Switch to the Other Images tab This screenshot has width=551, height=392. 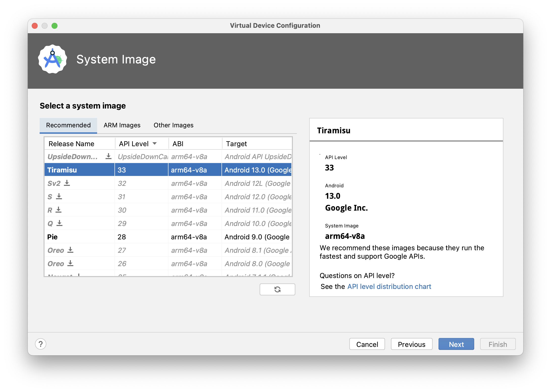[x=173, y=125]
